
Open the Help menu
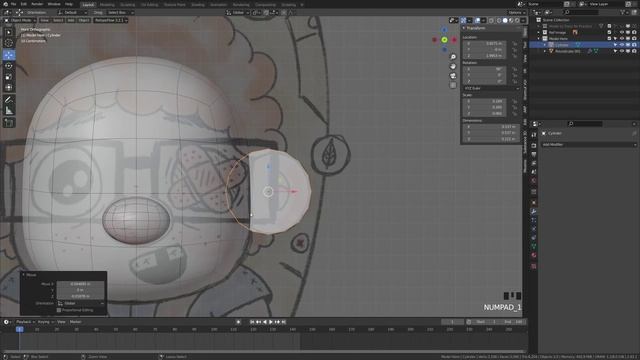pos(69,4)
